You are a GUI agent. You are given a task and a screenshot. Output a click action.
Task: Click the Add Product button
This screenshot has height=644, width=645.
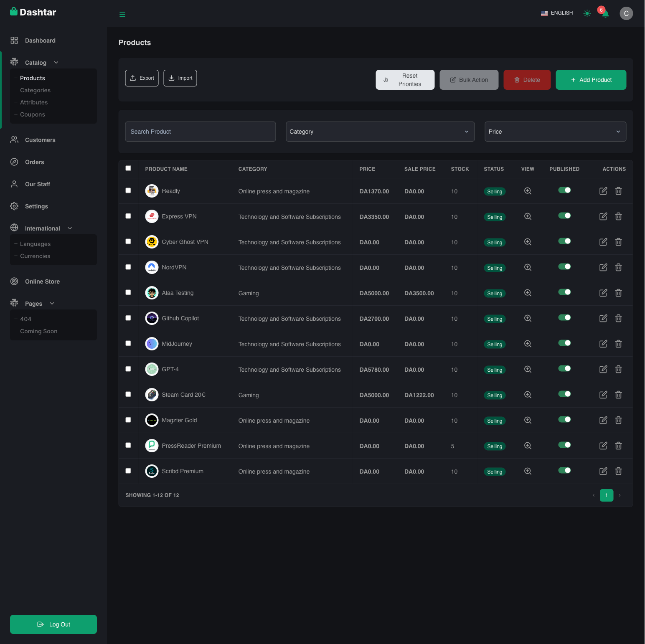(x=591, y=80)
